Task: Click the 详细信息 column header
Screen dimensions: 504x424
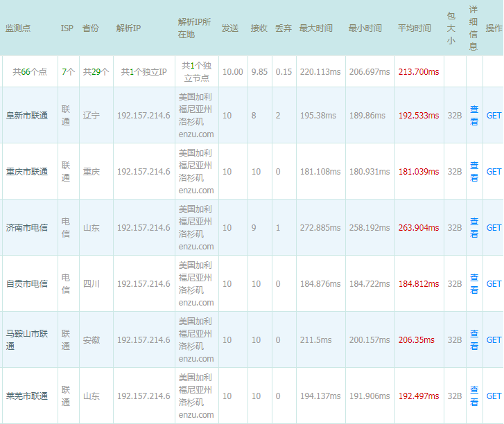Action: coord(473,28)
